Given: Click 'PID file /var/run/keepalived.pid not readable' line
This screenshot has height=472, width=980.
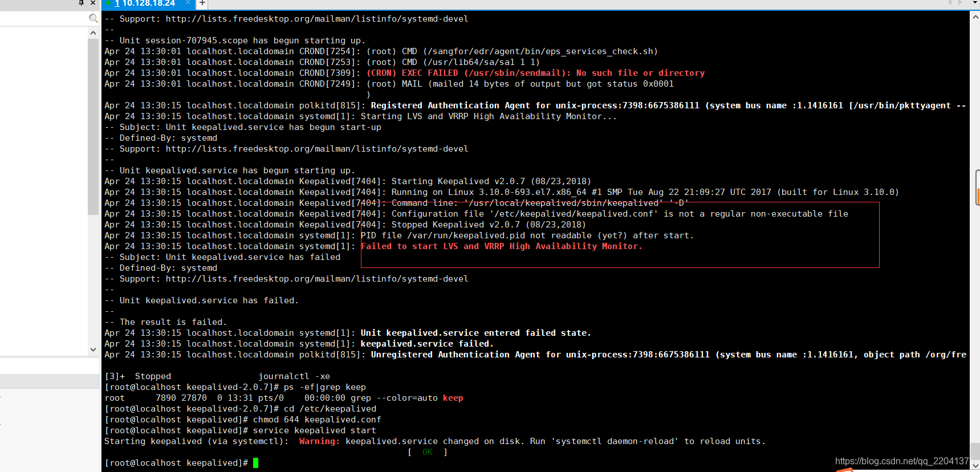Looking at the screenshot, I should (x=527, y=235).
